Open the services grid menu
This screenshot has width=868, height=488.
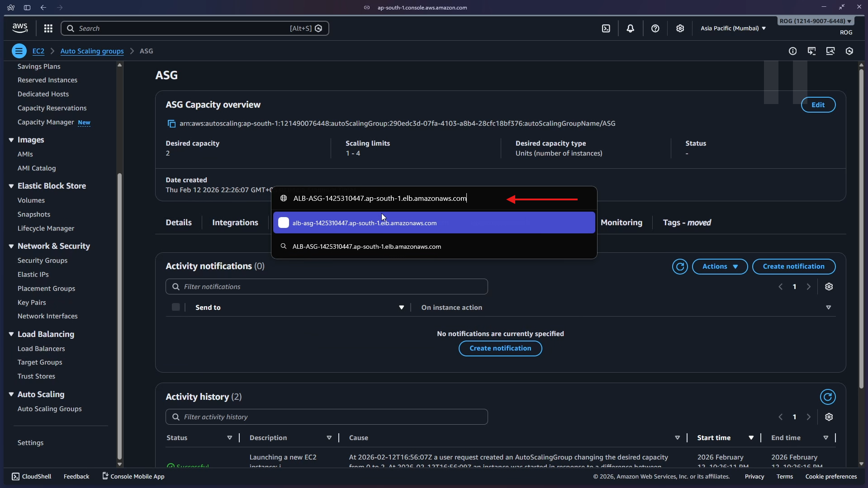[48, 28]
